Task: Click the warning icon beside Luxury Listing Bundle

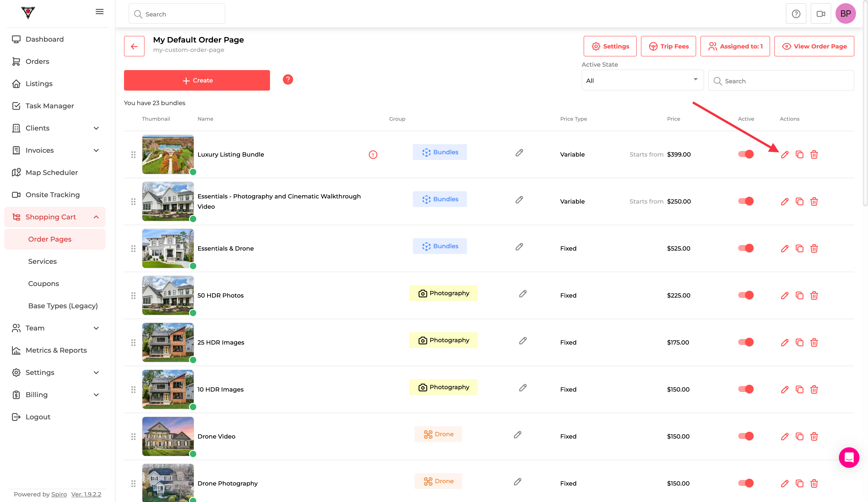Action: pos(373,154)
